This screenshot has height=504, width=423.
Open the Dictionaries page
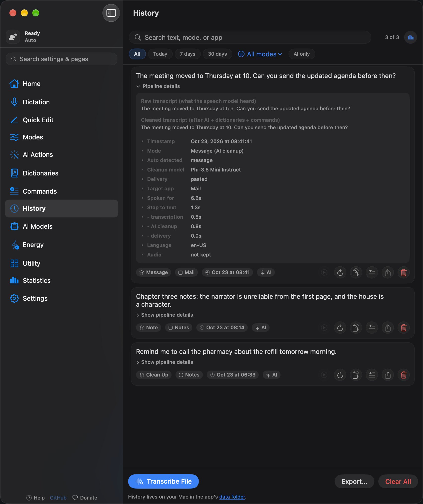click(62, 173)
